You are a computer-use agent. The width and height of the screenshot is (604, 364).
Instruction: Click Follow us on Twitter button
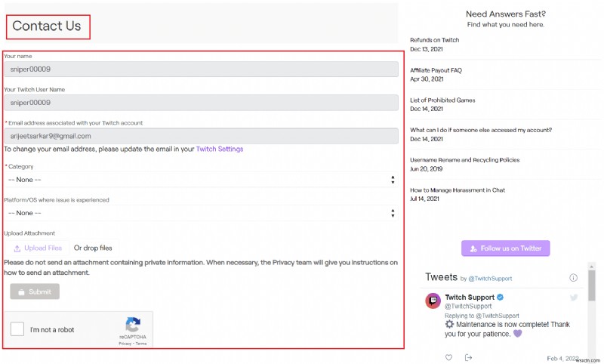click(505, 248)
